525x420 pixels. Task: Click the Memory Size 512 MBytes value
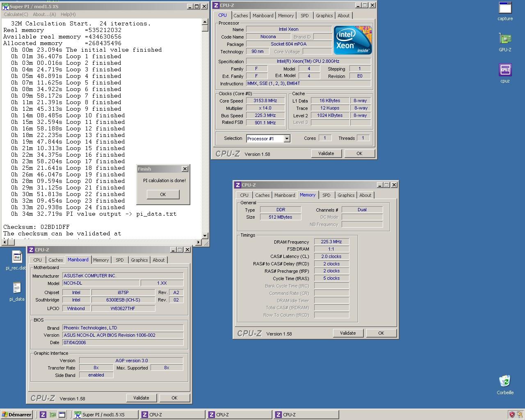tap(281, 217)
